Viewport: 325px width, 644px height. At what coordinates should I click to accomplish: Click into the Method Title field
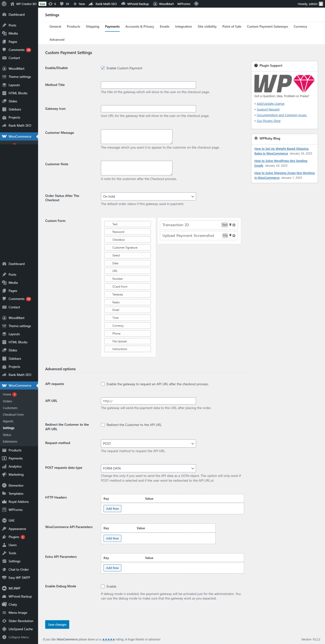148,85
